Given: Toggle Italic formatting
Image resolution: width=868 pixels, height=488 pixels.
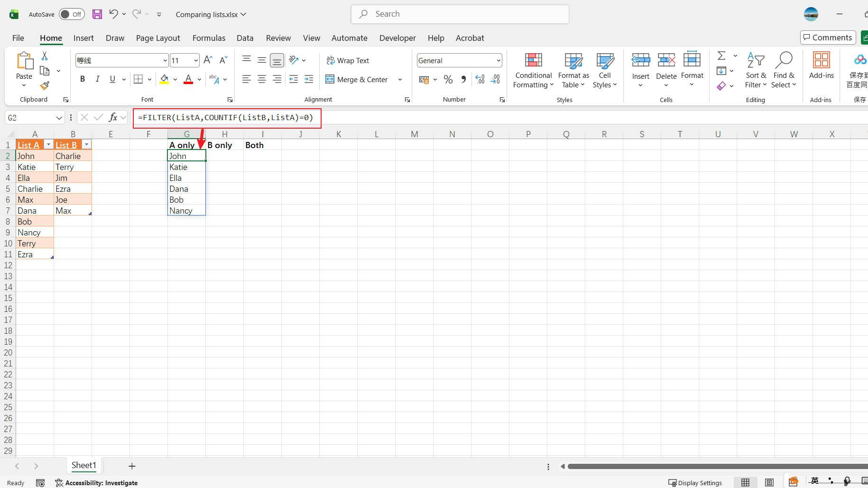Looking at the screenshot, I should [98, 79].
